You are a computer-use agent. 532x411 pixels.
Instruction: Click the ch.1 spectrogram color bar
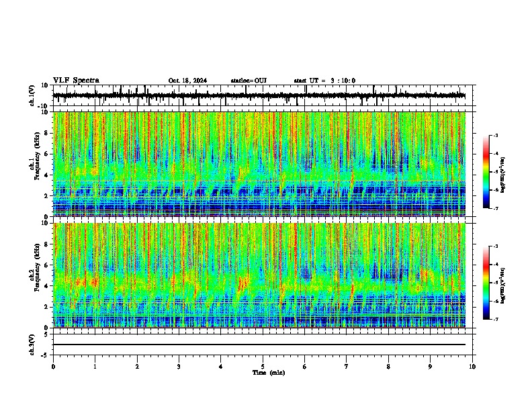pos(486,172)
